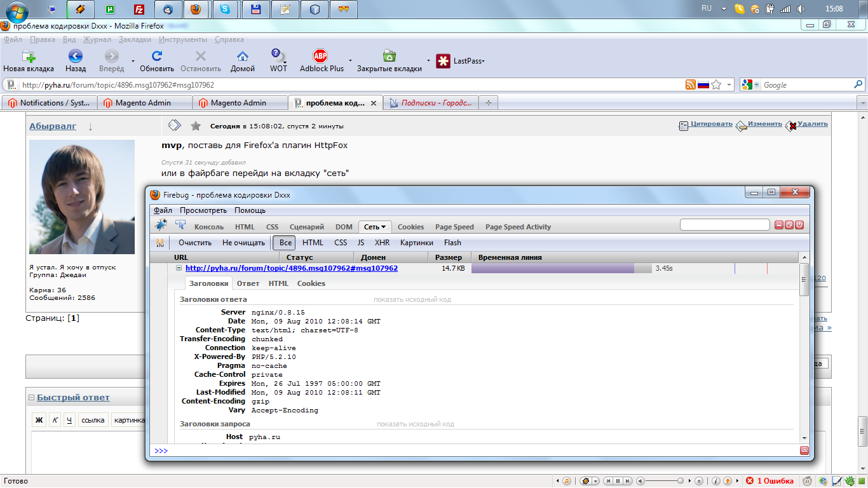Switch to the Ответ response tab
The image size is (868, 488).
pyautogui.click(x=248, y=283)
